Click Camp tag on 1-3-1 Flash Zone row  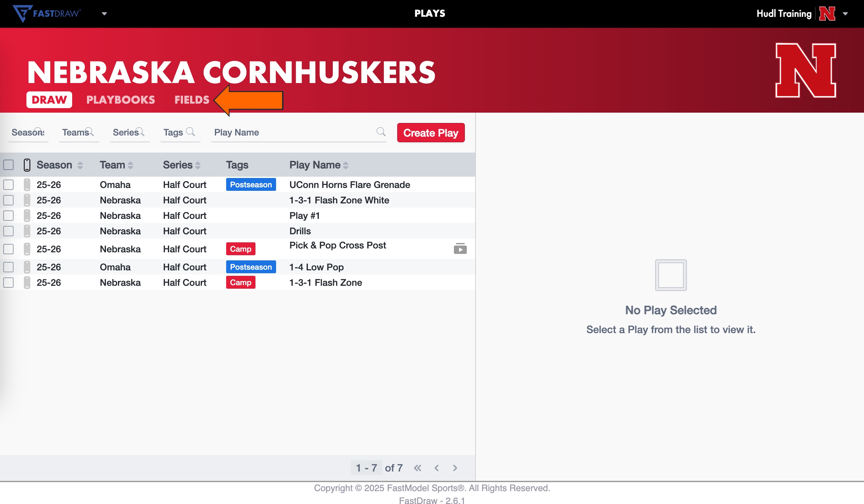240,282
